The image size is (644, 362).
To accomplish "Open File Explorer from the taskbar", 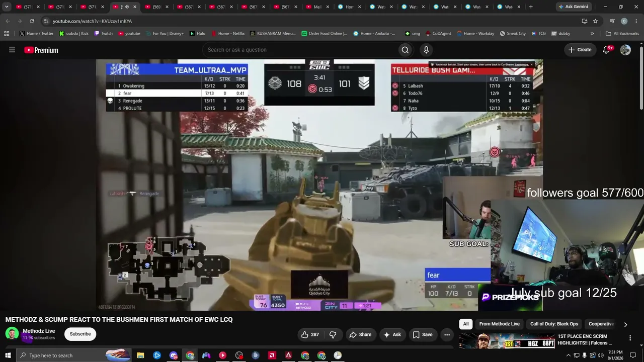I will point(140,355).
